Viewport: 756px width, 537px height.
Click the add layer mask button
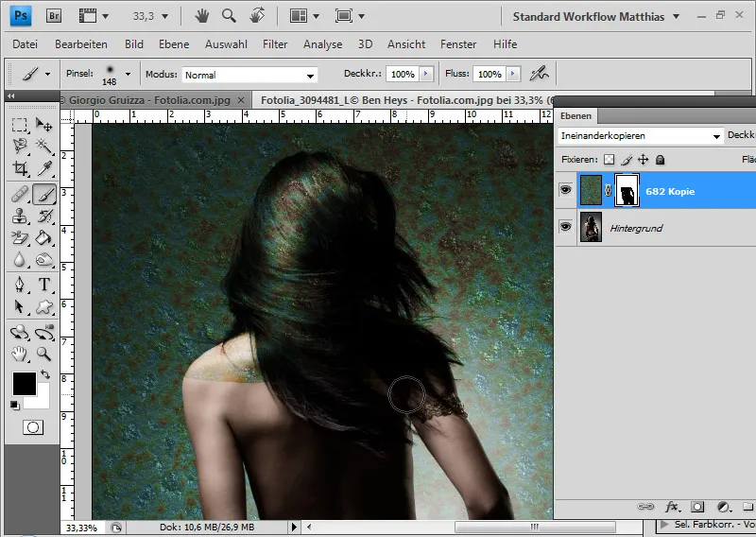tap(697, 507)
